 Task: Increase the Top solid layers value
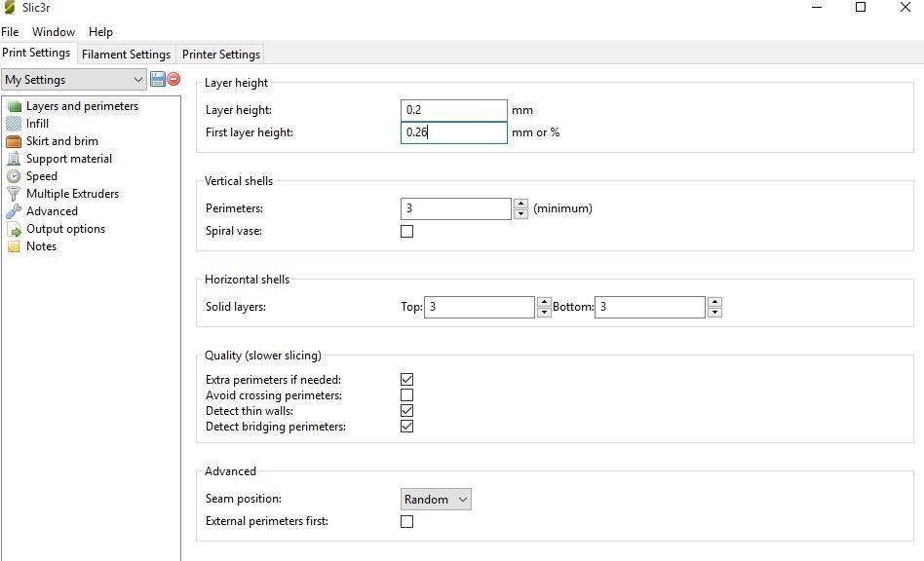[x=544, y=302]
